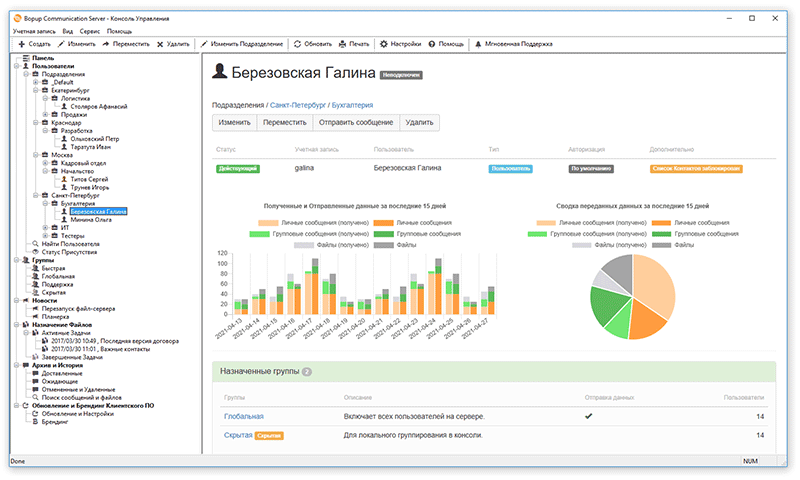
Task: Click the Удалить (Delete) X toolbar icon
Action: click(160, 44)
